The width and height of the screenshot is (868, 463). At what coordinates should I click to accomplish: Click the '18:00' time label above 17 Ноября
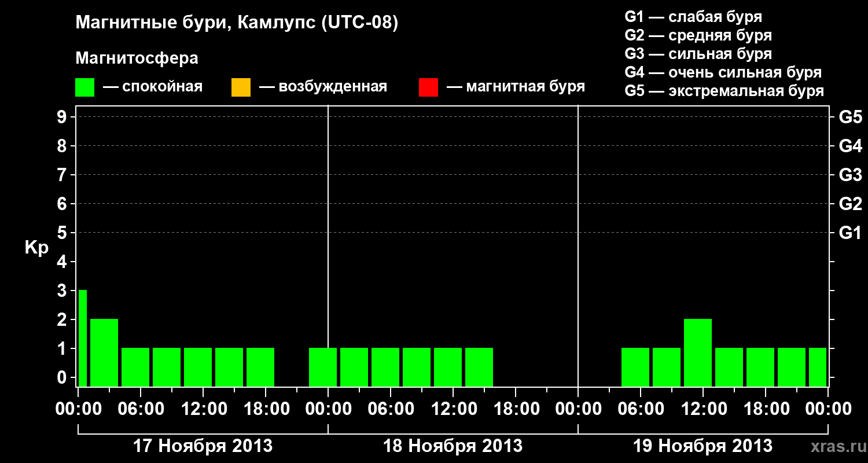266,409
